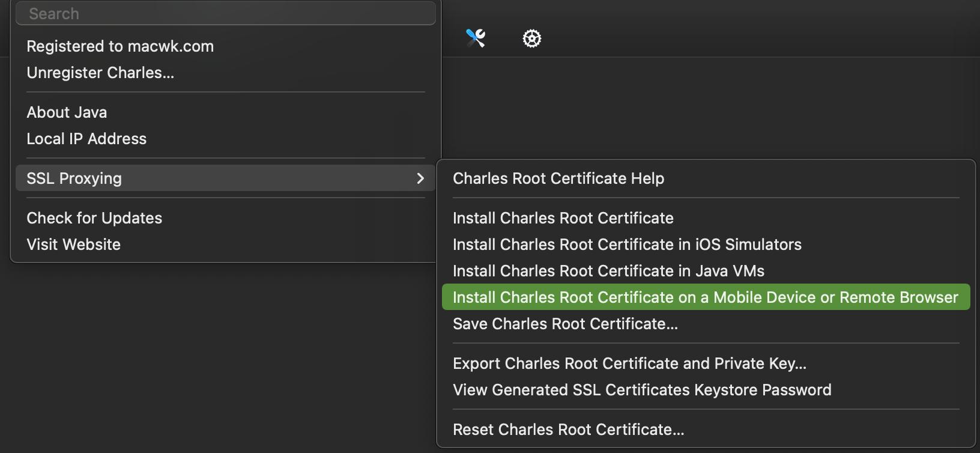Open About Java menu item
Screen dimensions: 980x453
tap(226, 112)
